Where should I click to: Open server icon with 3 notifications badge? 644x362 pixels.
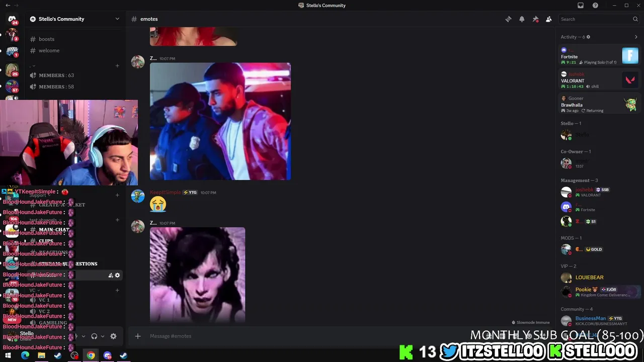click(12, 35)
